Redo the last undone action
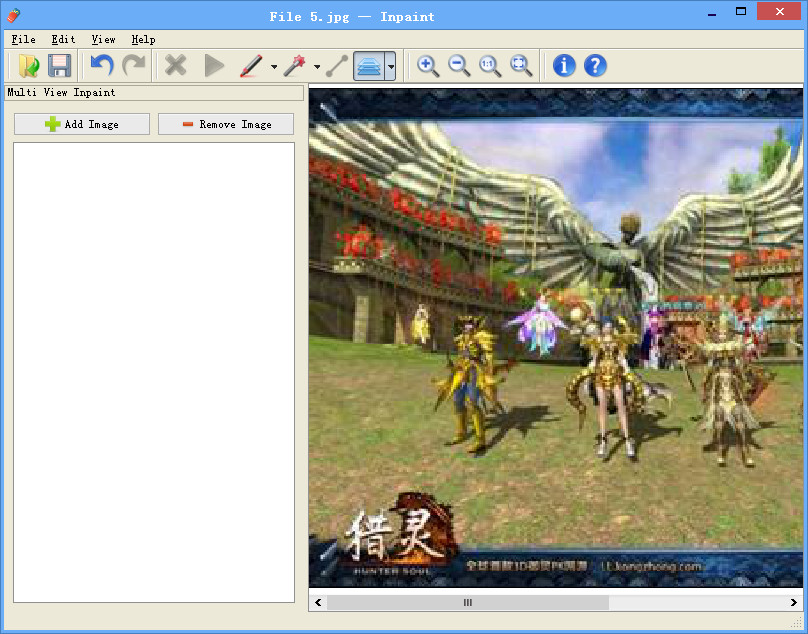 tap(134, 65)
